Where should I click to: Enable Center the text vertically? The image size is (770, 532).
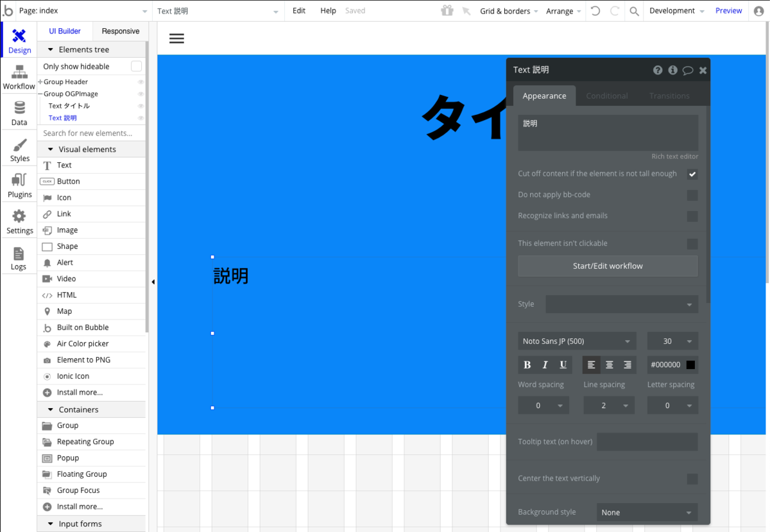coord(692,479)
